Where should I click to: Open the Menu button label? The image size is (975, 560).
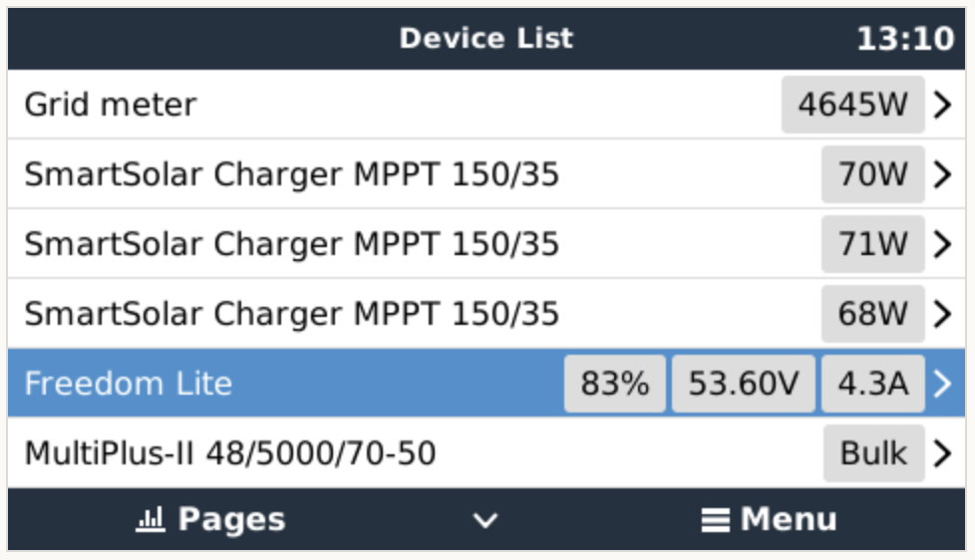click(788, 519)
